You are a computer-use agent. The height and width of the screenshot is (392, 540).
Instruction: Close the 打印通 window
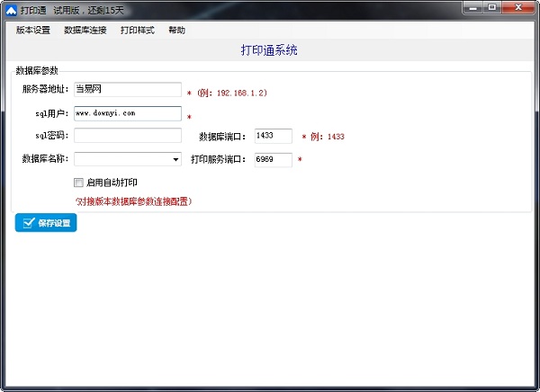[518, 7]
